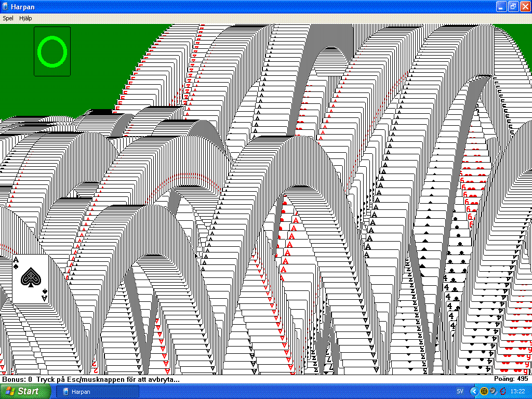Open the speaker volume tray icon
Viewport: 532px width, 399px height.
coord(493,391)
